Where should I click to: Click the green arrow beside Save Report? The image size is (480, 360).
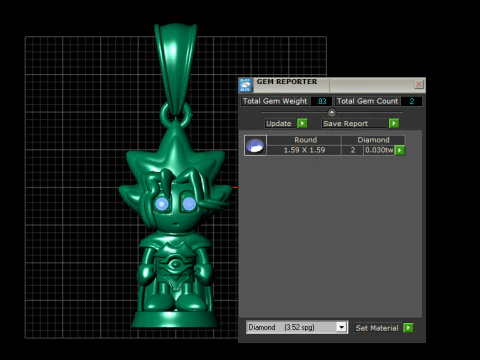click(x=394, y=123)
